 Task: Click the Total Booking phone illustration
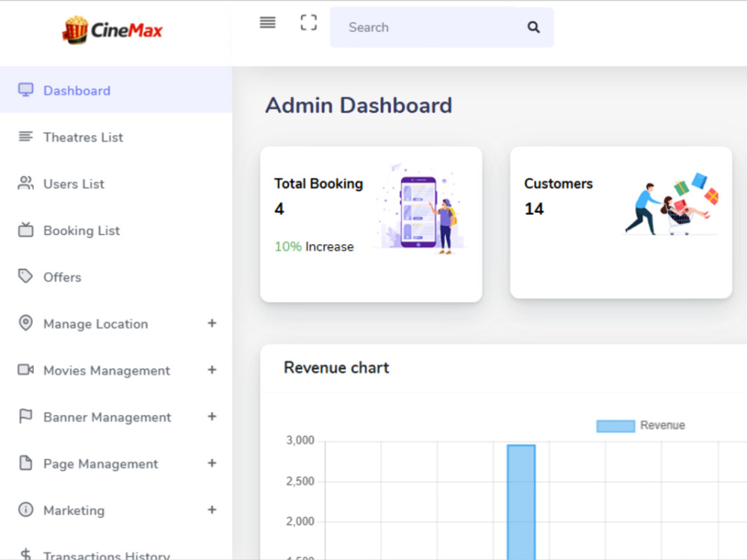tap(420, 209)
